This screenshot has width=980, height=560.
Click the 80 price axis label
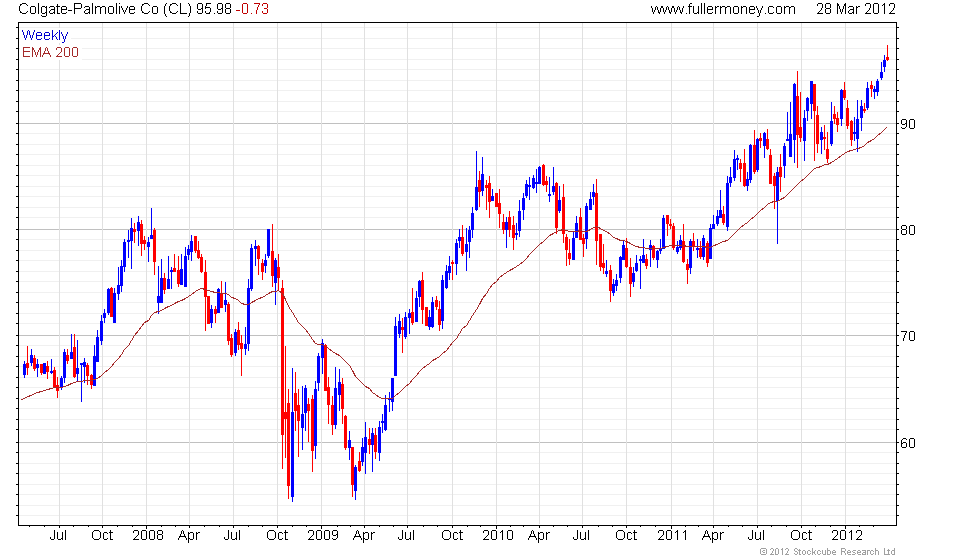coord(908,230)
